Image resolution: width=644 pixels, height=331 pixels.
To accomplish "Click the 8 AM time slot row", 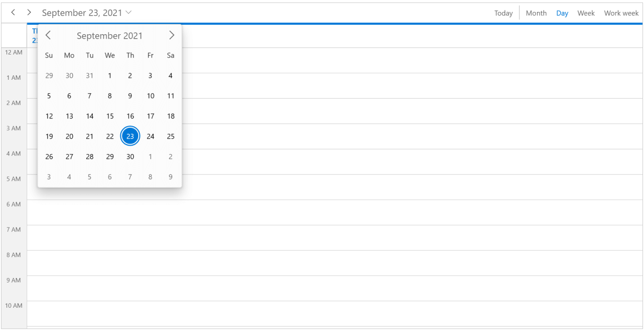I will click(x=334, y=263).
